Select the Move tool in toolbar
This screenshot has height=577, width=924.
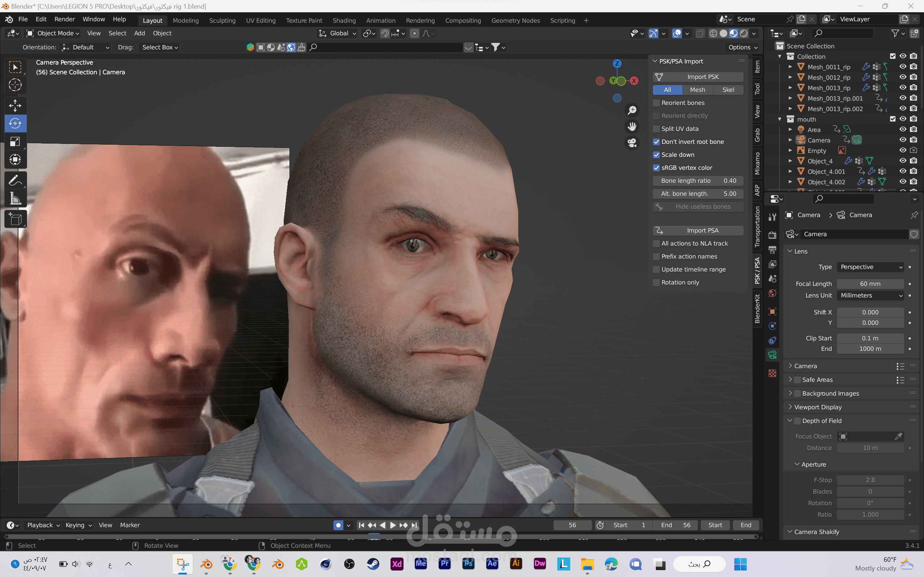coord(15,105)
